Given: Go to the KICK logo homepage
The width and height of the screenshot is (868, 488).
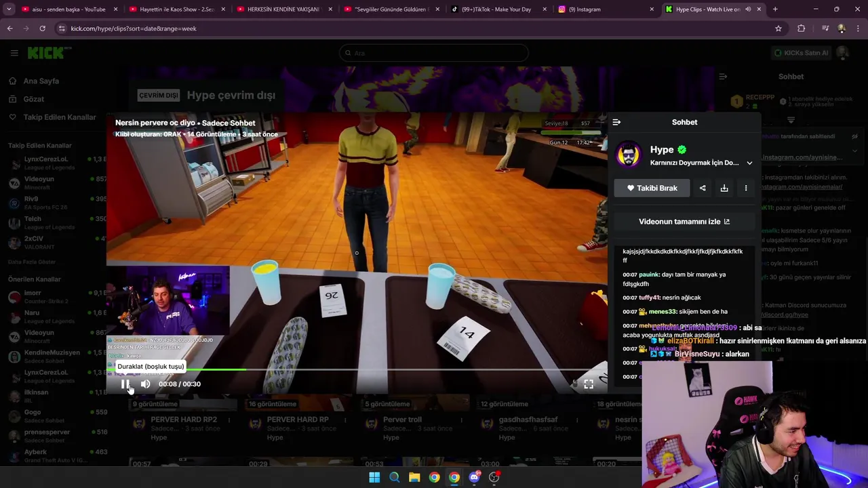Looking at the screenshot, I should click(49, 53).
